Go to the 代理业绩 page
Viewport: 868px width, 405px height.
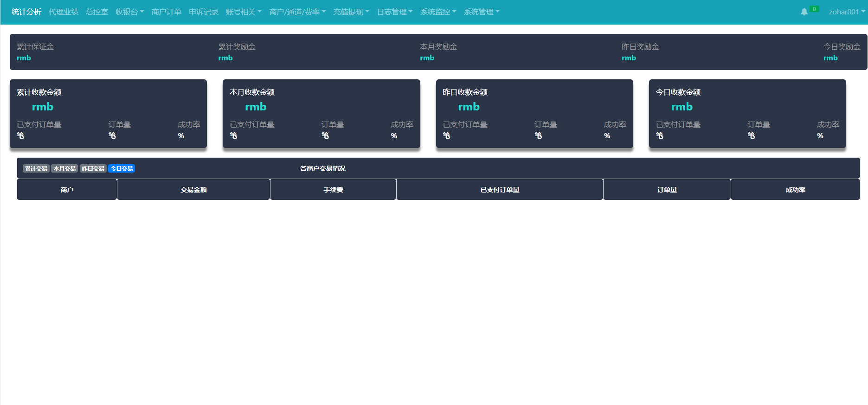64,12
